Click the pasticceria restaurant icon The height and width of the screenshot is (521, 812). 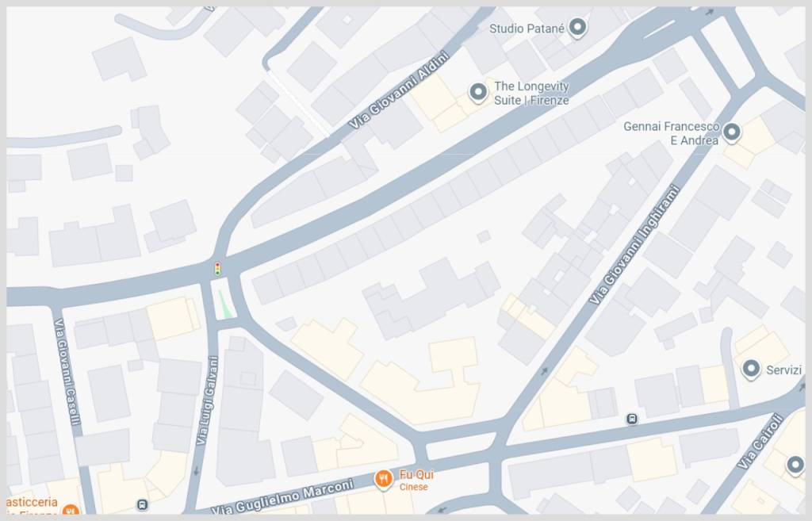pos(71,511)
